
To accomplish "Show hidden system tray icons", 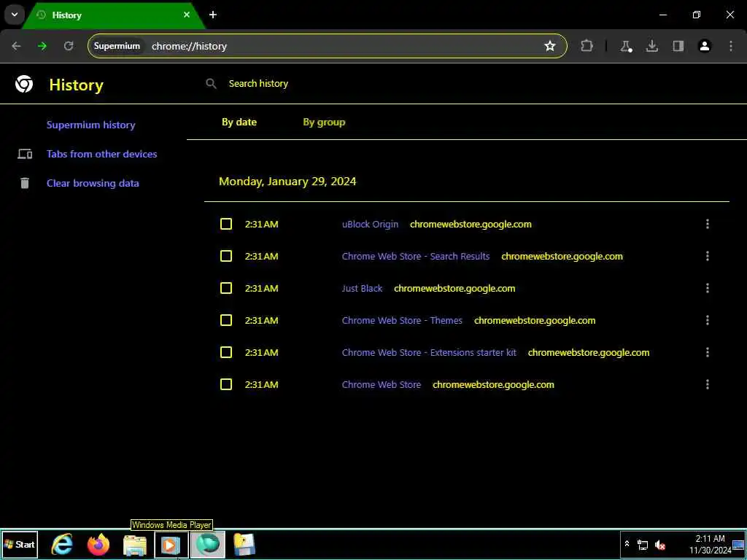I will 627,544.
